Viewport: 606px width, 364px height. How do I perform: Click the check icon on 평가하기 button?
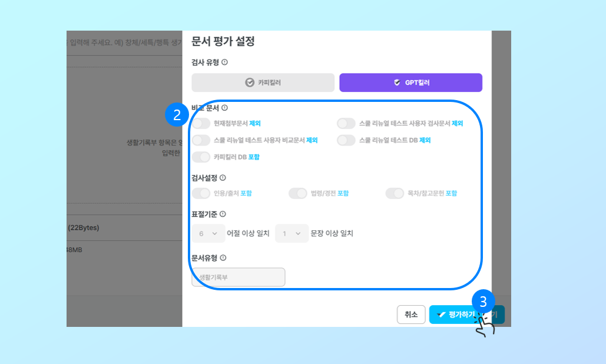click(441, 315)
